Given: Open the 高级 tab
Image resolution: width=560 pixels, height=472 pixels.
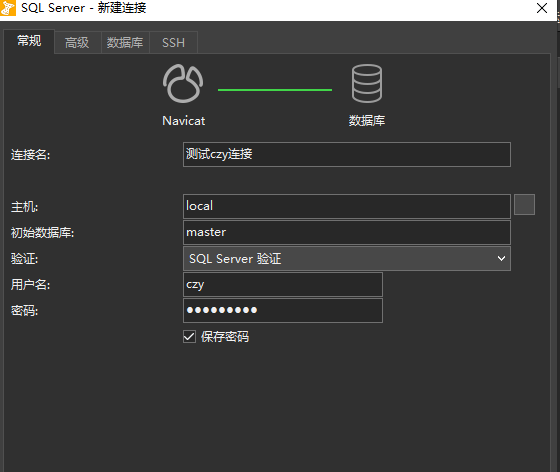Looking at the screenshot, I should pyautogui.click(x=77, y=43).
